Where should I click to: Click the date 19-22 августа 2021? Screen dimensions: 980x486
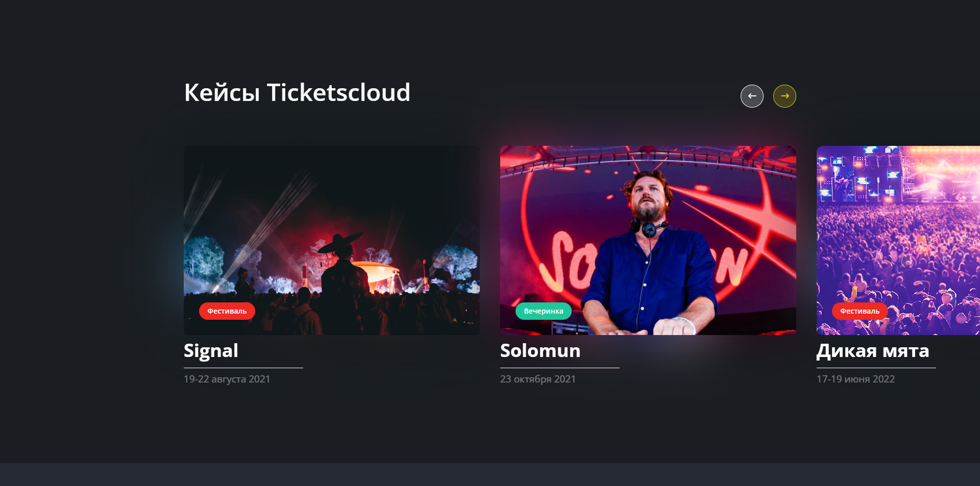pyautogui.click(x=227, y=379)
